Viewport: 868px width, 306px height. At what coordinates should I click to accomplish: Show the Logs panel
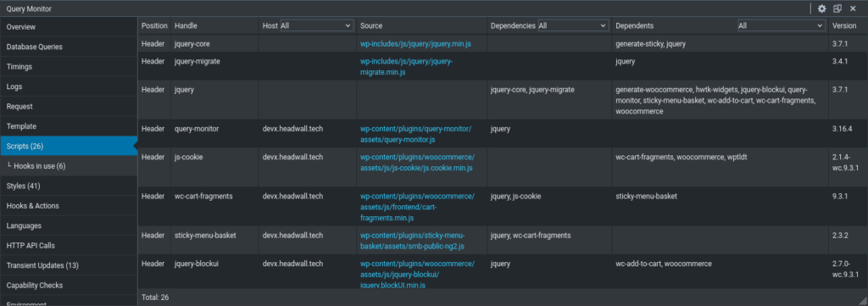point(69,86)
